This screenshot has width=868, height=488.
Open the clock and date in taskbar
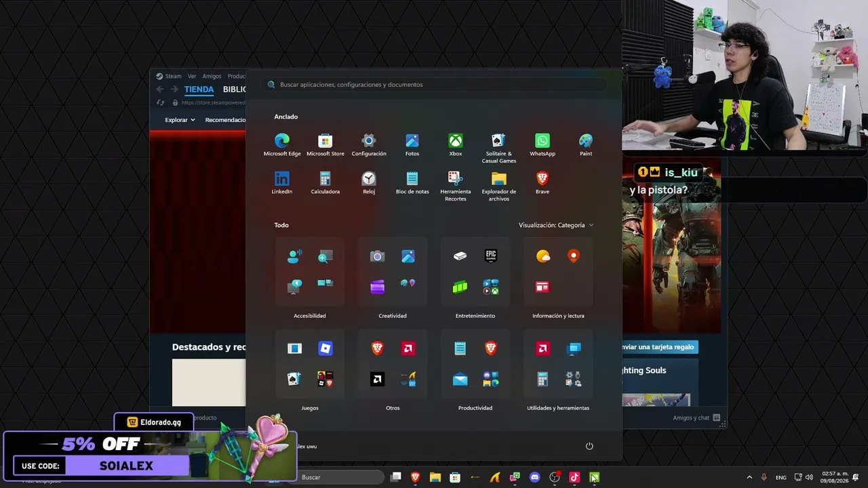pyautogui.click(x=834, y=477)
